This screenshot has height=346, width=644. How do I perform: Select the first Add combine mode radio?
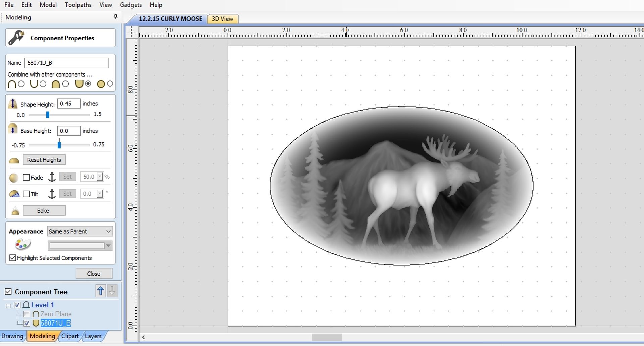(x=21, y=84)
